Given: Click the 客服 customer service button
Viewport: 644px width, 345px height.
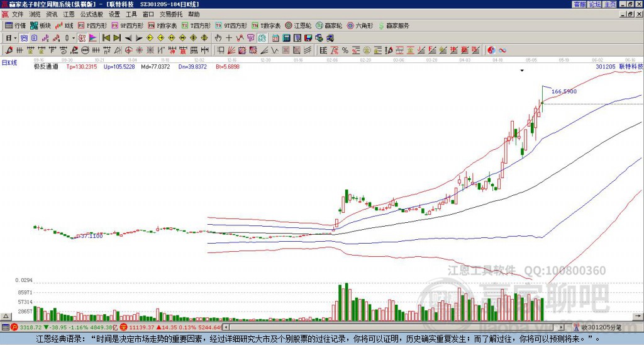Looking at the screenshot, I should (580, 4).
